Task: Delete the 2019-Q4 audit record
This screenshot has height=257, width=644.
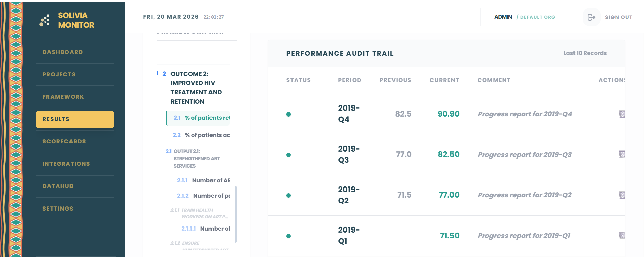Action: pyautogui.click(x=622, y=114)
